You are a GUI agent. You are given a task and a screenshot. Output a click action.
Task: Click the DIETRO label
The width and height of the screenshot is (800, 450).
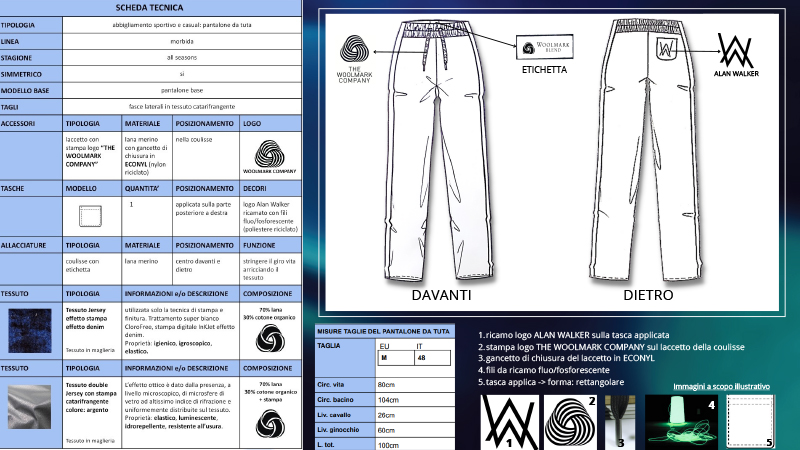[x=648, y=295]
